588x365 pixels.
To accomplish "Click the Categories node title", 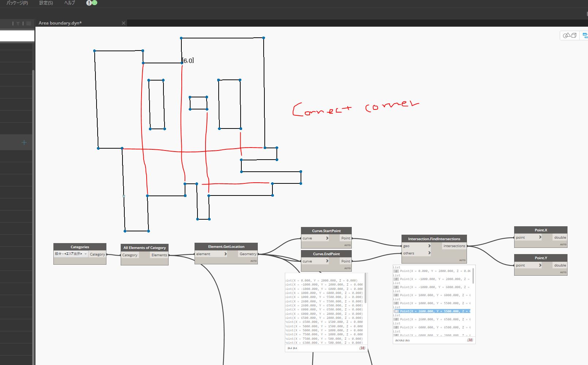I will tap(80, 247).
